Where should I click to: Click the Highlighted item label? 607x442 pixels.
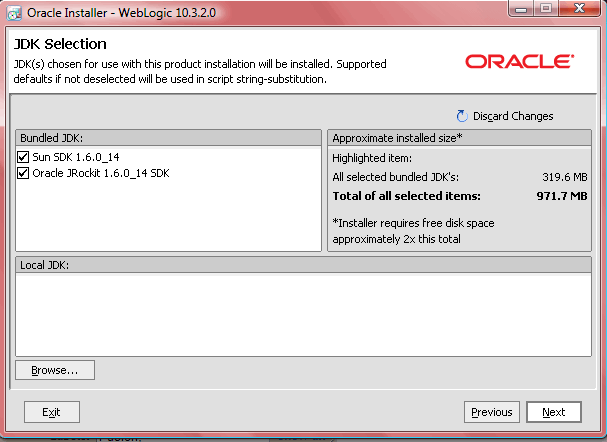[372, 158]
